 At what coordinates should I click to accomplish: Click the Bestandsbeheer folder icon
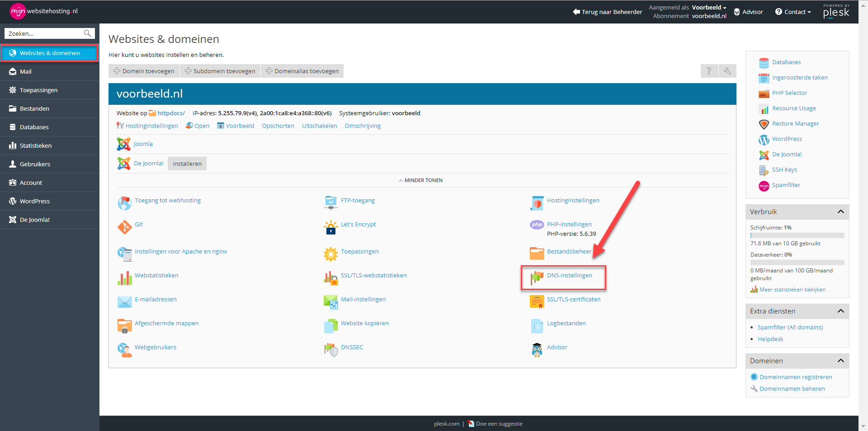[537, 254]
